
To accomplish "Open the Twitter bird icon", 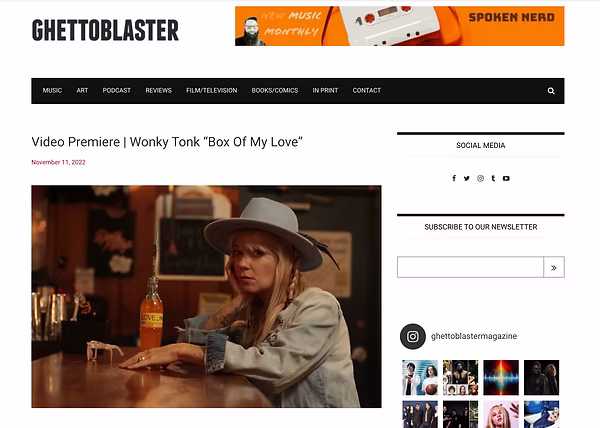I will (467, 178).
